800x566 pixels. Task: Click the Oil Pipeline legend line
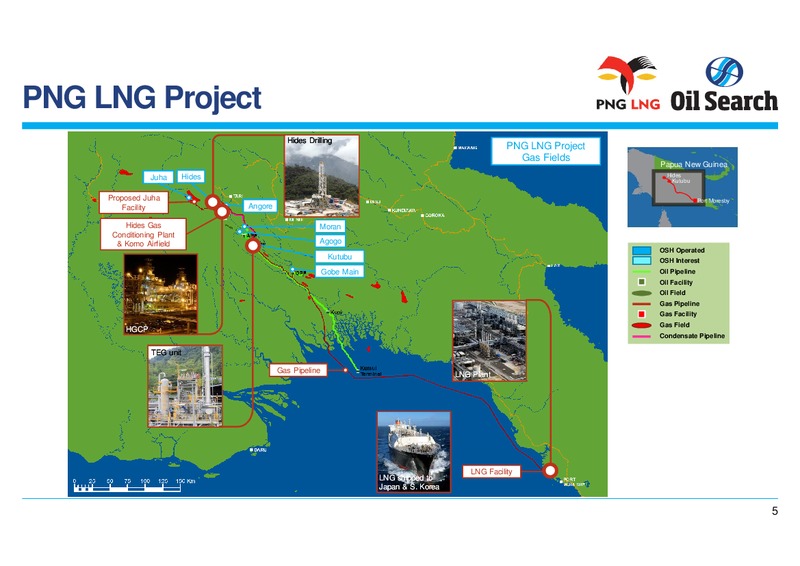click(641, 272)
